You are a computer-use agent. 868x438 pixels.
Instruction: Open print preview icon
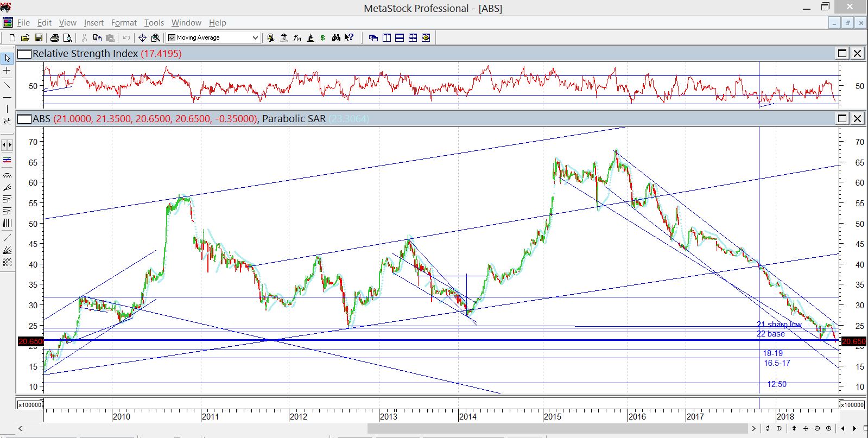(x=68, y=37)
